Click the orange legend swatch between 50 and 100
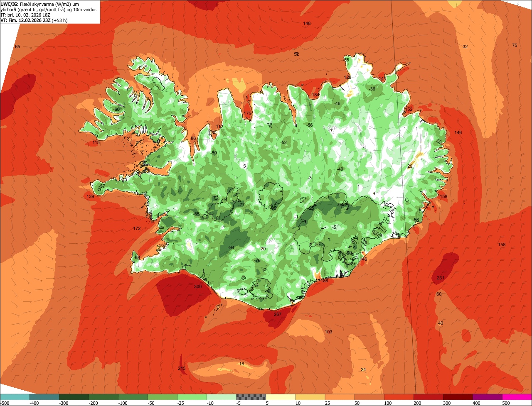The height and width of the screenshot is (406, 532). click(369, 397)
